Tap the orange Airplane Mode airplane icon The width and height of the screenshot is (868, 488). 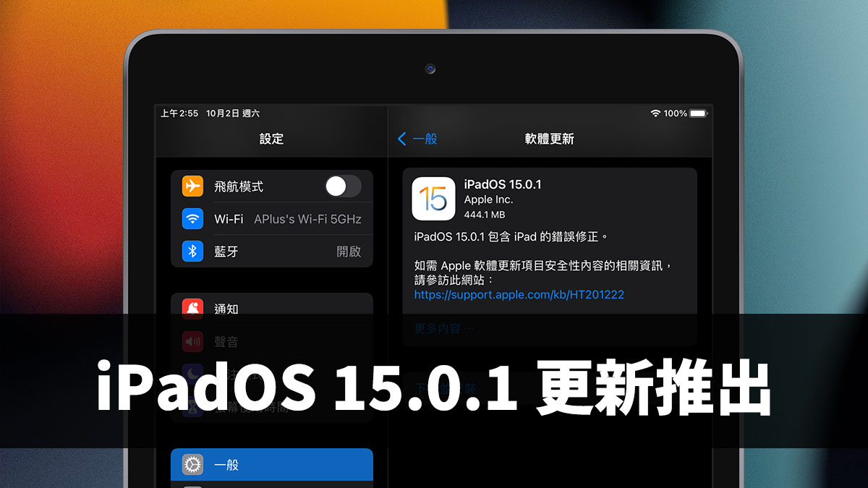click(x=193, y=187)
